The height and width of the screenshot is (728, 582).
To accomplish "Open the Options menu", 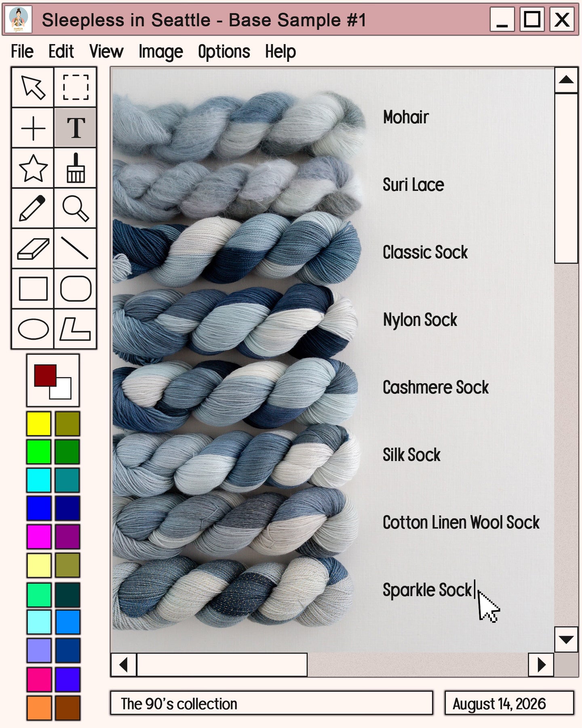I will click(x=224, y=52).
